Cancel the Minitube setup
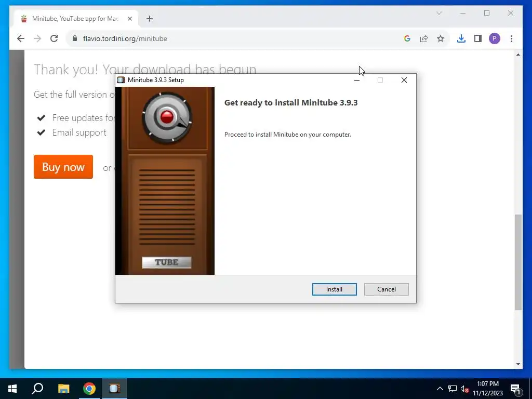Image resolution: width=532 pixels, height=399 pixels. click(386, 289)
